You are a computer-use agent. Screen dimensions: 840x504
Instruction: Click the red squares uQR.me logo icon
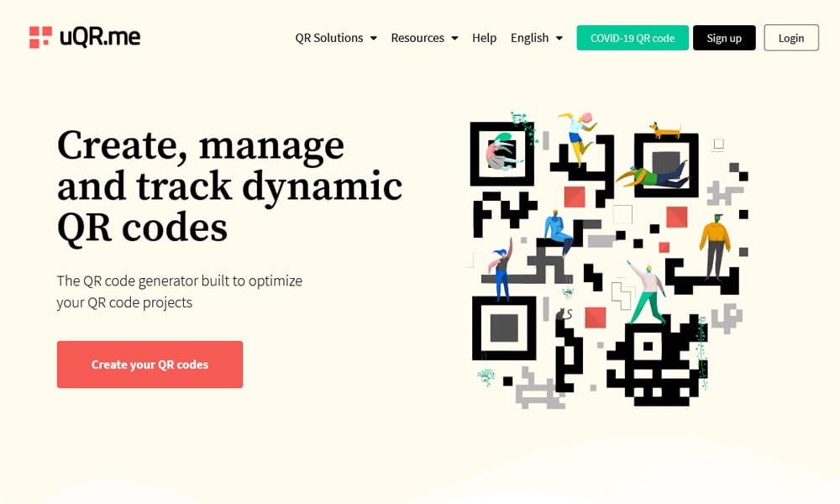pos(40,37)
